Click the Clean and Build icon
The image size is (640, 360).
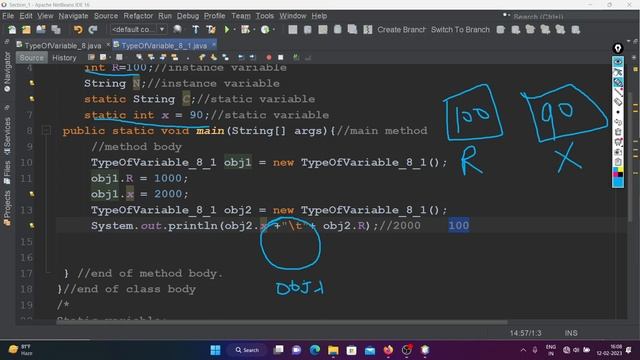pos(211,29)
